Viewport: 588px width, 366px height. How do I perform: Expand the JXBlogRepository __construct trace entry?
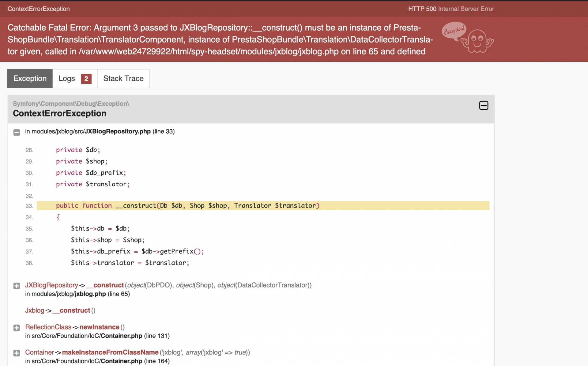(17, 286)
